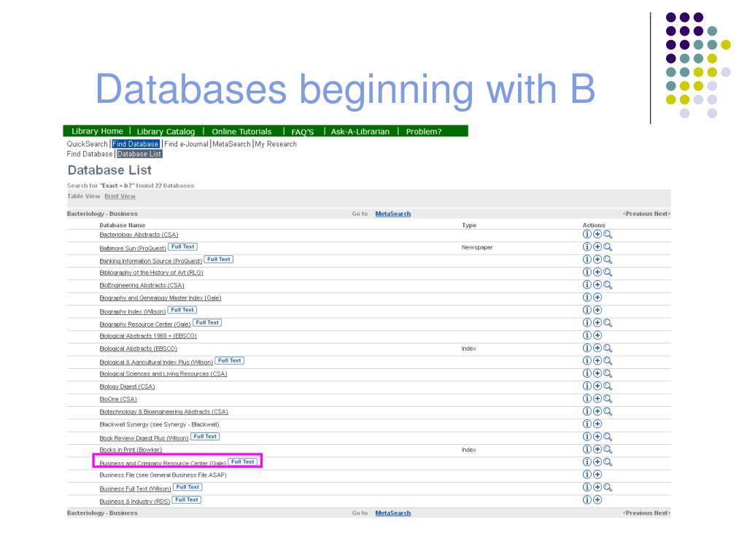
Task: Follow top MetaSearch Go to link
Action: pos(393,214)
